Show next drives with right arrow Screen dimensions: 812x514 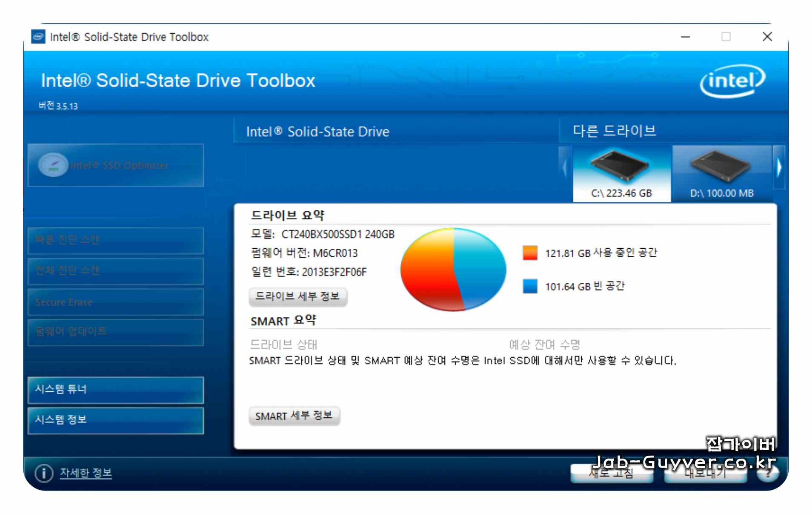[779, 167]
